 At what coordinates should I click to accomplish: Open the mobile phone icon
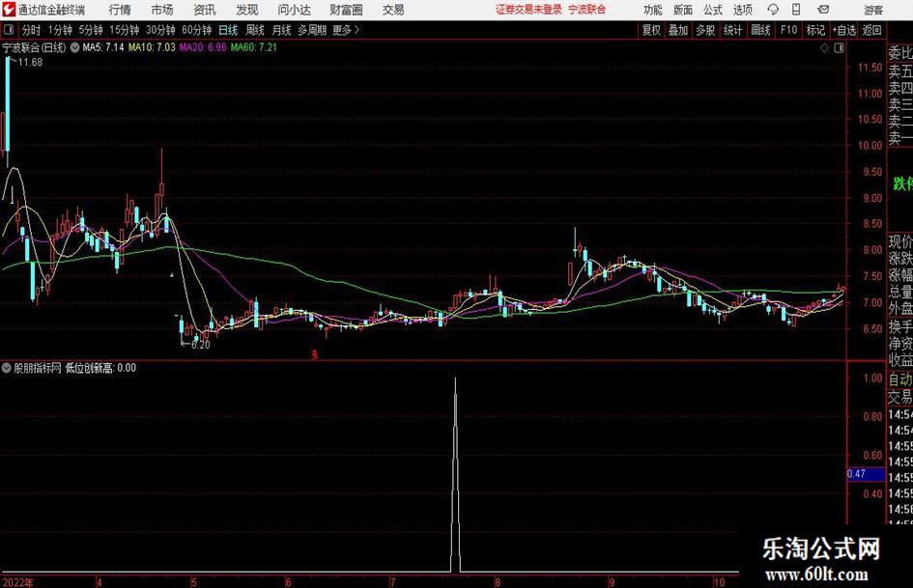pyautogui.click(x=796, y=10)
